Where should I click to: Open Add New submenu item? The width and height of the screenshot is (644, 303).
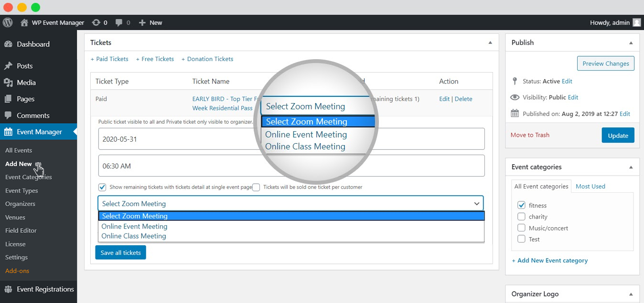pyautogui.click(x=19, y=164)
